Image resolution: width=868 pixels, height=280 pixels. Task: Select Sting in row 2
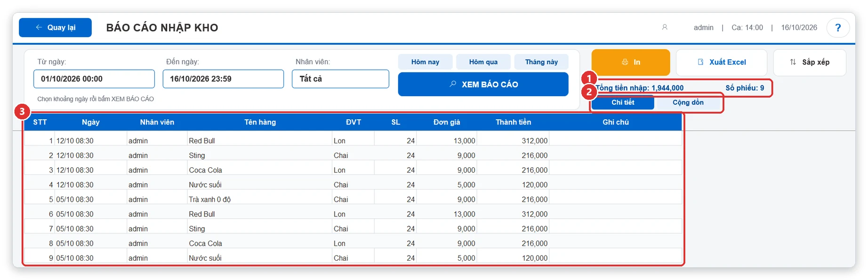(x=197, y=155)
